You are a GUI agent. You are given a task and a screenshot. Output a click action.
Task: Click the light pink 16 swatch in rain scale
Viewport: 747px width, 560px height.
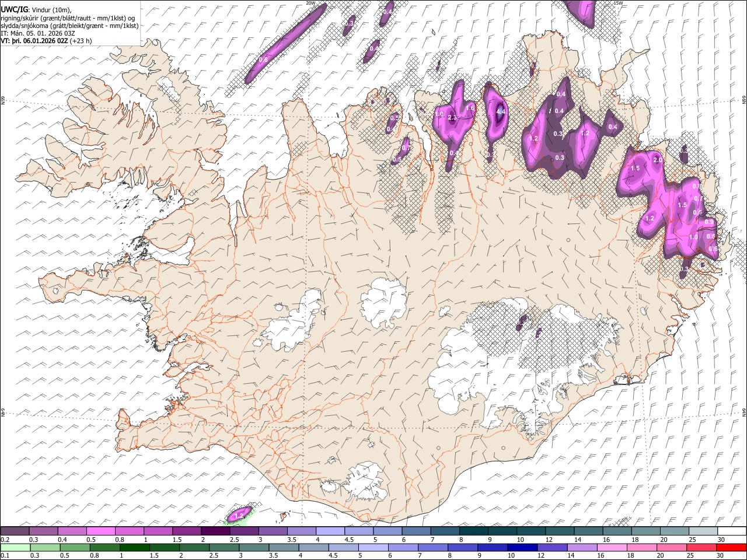click(612, 547)
